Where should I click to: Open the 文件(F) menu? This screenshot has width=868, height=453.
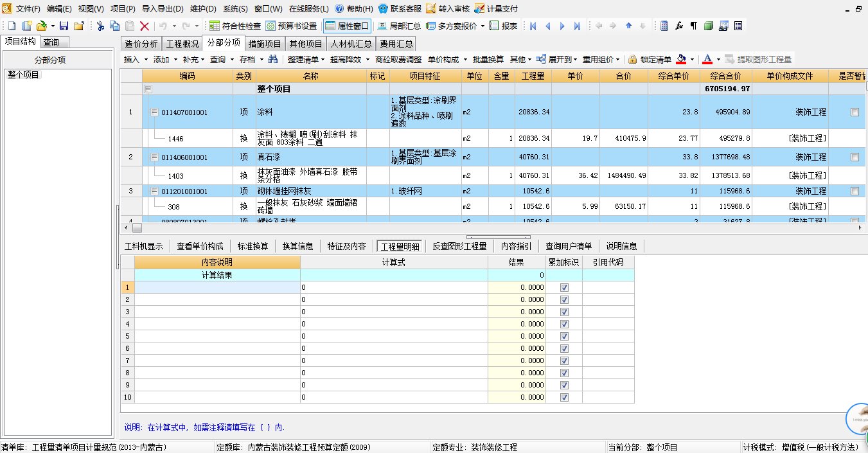coord(28,9)
